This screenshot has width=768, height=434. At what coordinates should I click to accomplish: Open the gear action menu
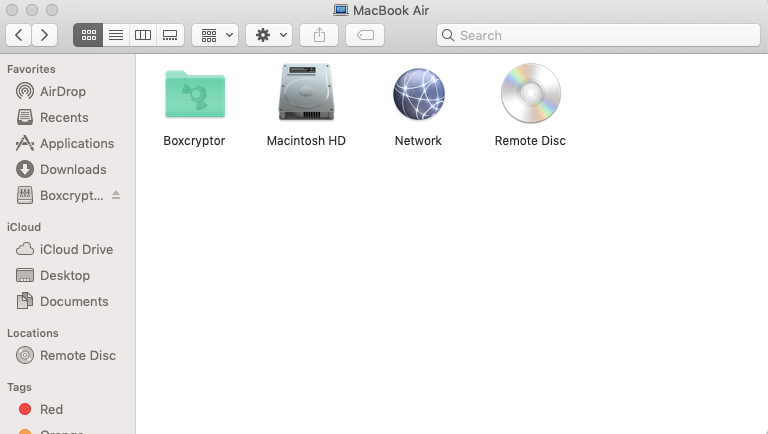coord(269,35)
